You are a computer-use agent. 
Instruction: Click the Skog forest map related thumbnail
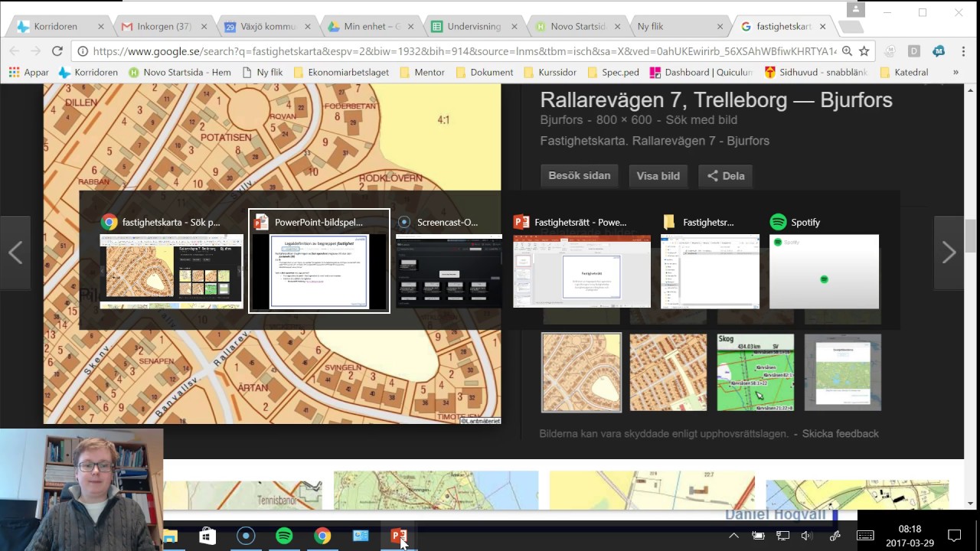tap(756, 372)
